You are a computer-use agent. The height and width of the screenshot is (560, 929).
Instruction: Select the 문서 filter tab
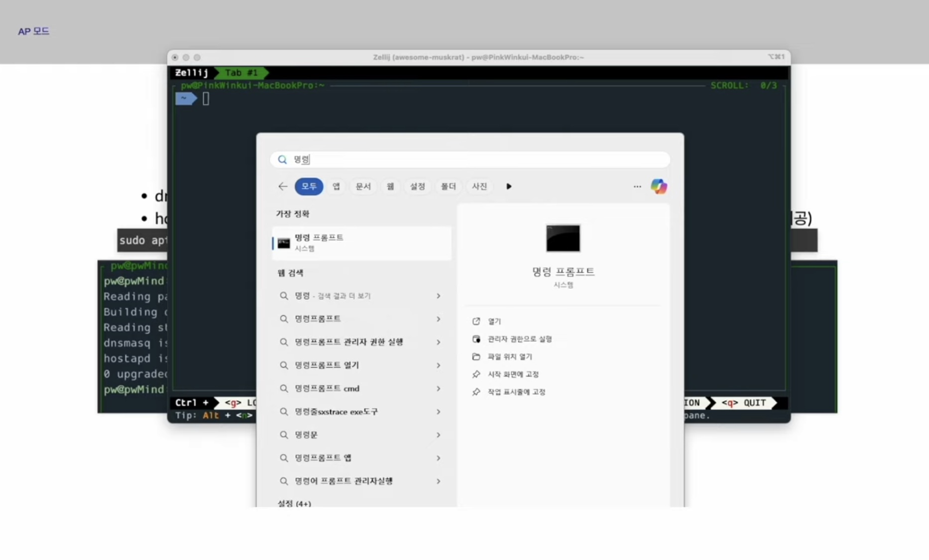coord(363,186)
